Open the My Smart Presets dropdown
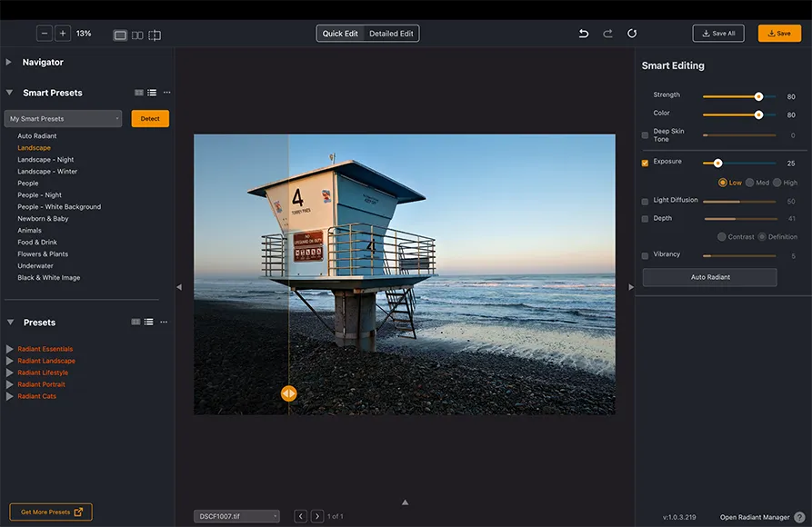 coord(63,118)
